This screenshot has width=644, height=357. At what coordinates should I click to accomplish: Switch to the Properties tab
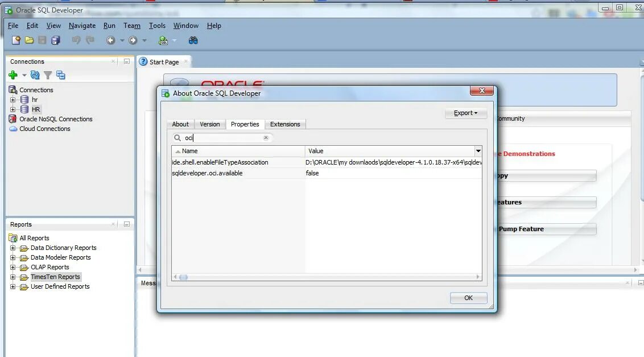245,124
